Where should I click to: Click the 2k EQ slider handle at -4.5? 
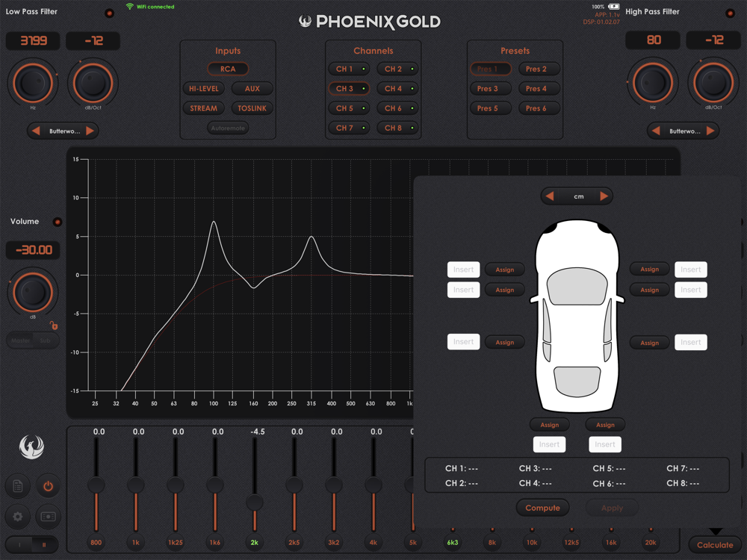click(255, 503)
